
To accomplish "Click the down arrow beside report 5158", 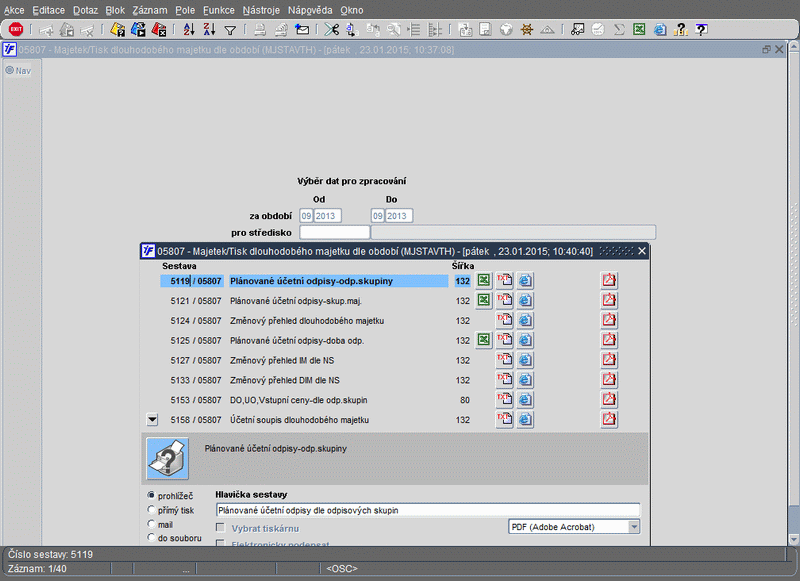I will point(152,420).
